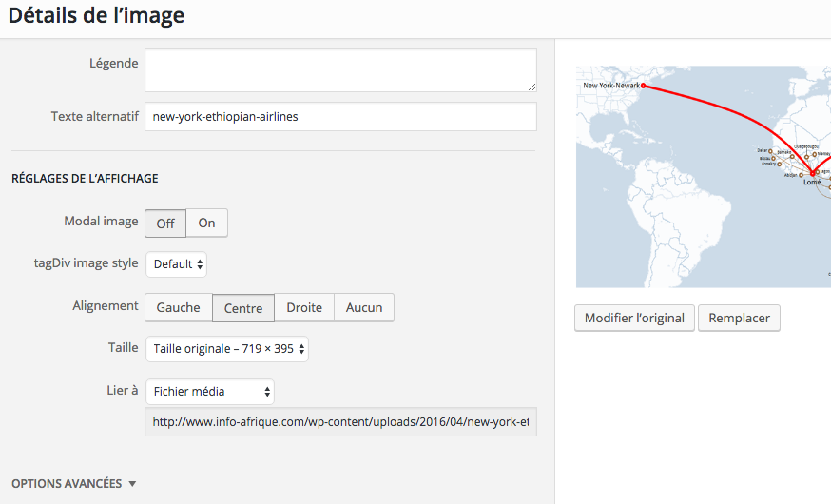Turn Modal image On

(x=206, y=223)
